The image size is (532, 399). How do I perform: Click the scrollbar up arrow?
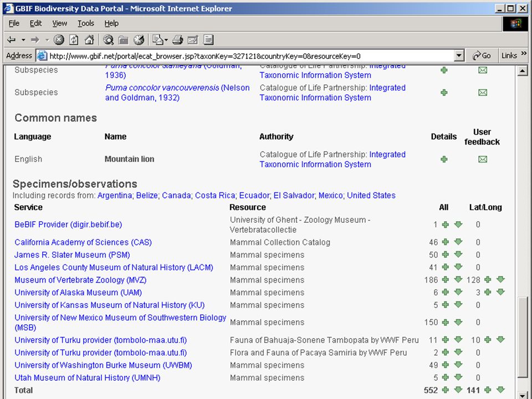click(522, 71)
